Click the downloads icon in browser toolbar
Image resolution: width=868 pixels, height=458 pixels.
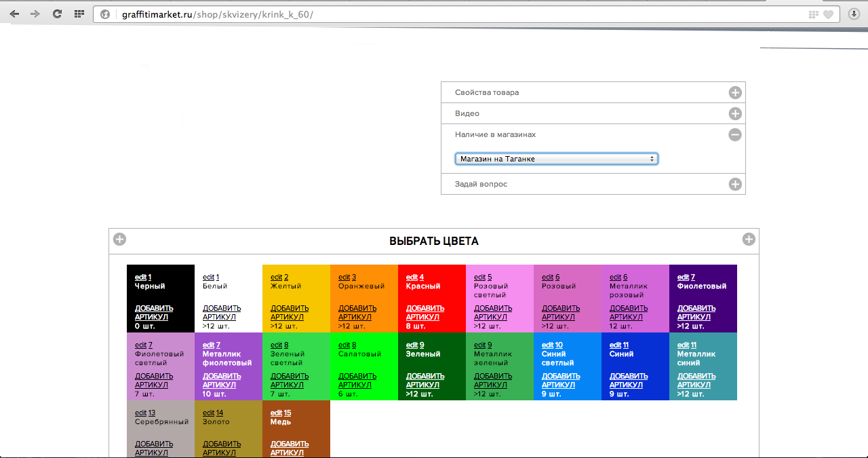pyautogui.click(x=854, y=14)
